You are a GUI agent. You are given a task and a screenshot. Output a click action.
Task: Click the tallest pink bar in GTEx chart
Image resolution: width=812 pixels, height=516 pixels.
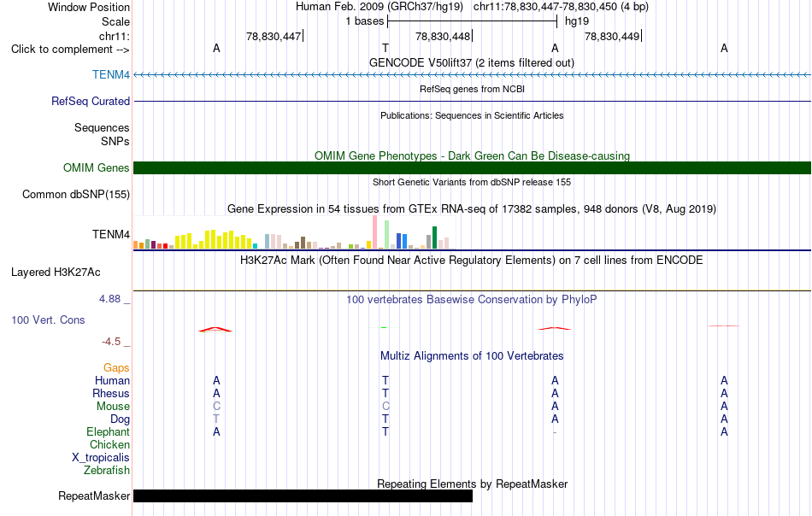click(x=374, y=232)
